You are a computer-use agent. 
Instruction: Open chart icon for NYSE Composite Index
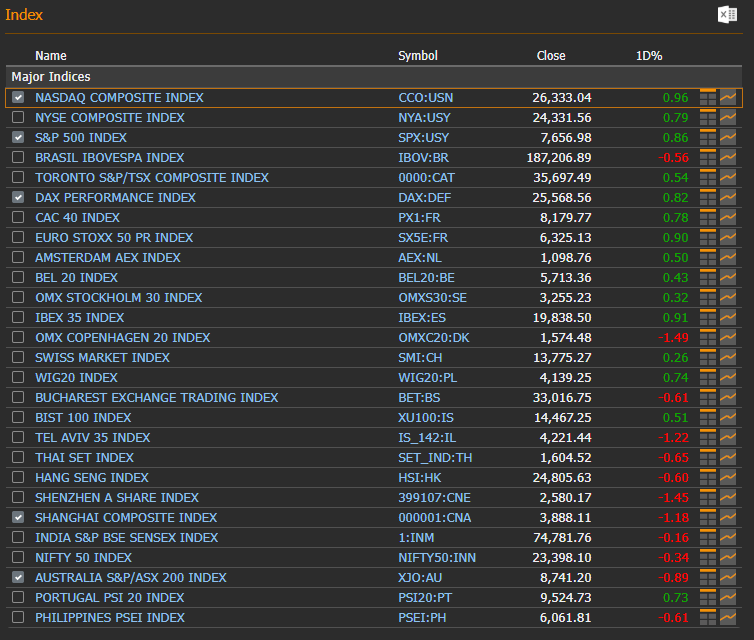728,117
